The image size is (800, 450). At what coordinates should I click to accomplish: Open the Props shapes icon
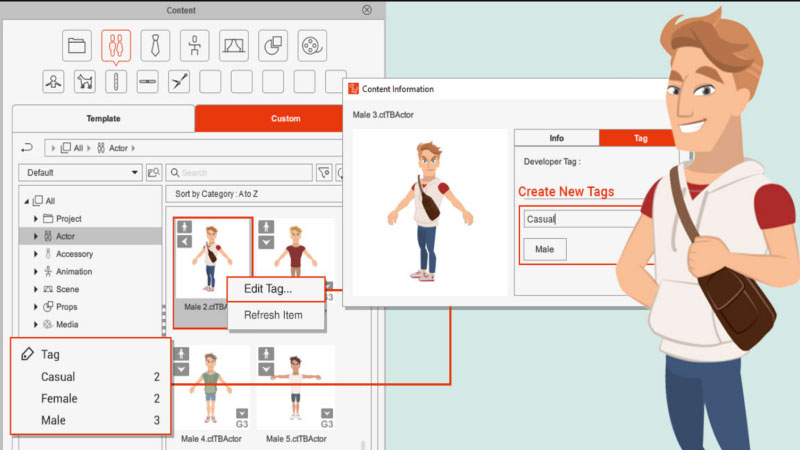point(272,45)
